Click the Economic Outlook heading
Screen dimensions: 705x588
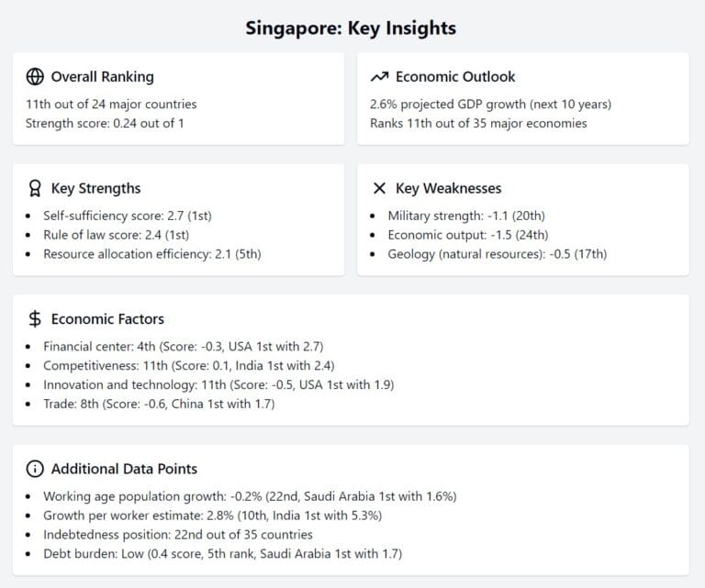455,77
